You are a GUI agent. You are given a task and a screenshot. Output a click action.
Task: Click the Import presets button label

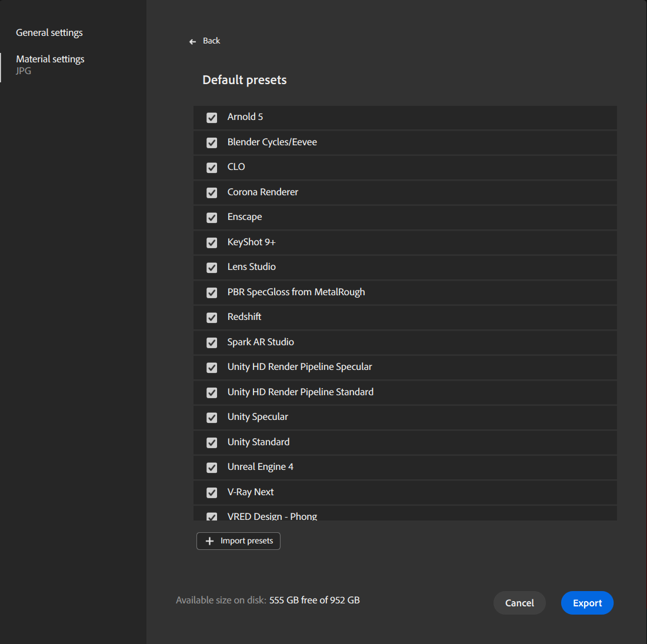point(246,541)
